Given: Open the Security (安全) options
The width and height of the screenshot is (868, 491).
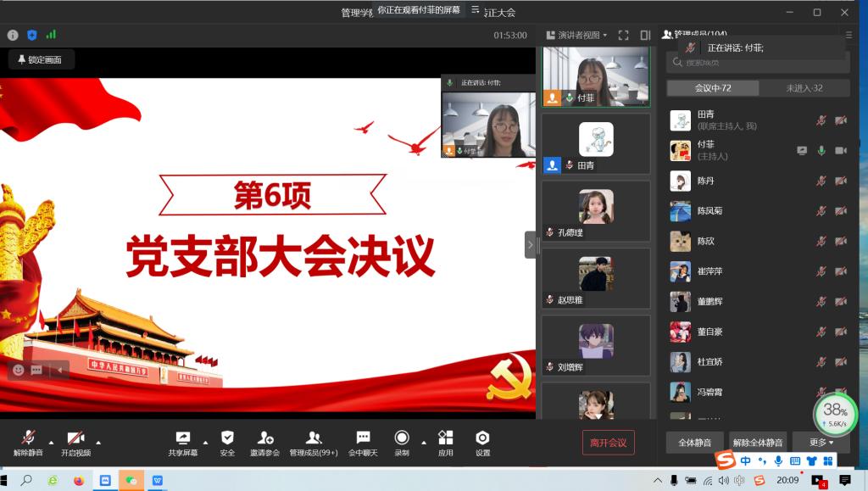Looking at the screenshot, I should [227, 443].
